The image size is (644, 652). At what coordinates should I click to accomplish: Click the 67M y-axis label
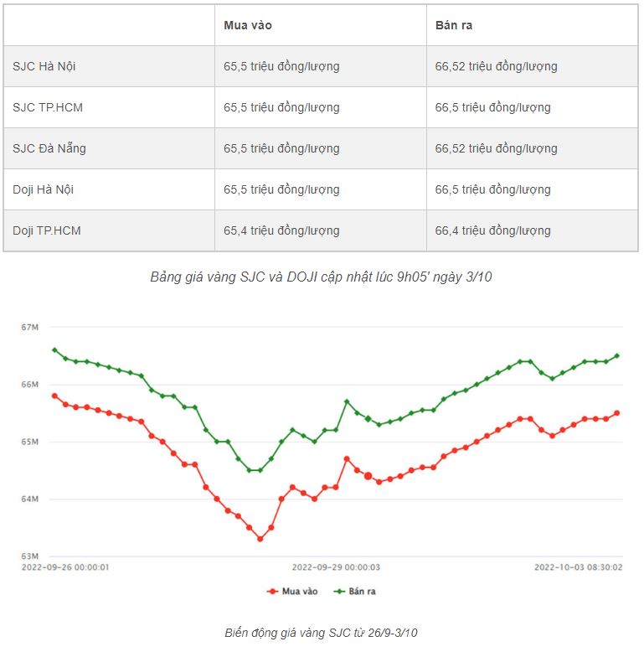coord(30,327)
